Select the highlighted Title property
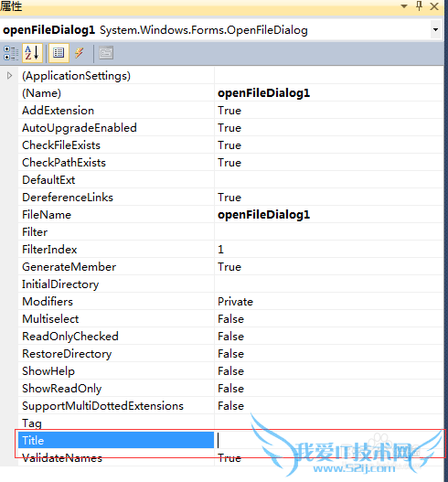448x482 pixels. 116,440
